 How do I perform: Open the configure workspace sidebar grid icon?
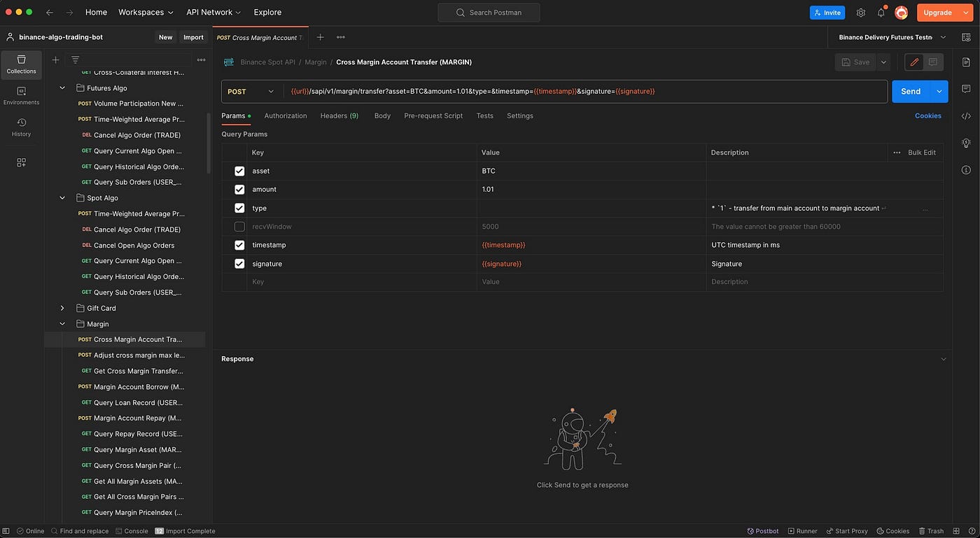(21, 162)
